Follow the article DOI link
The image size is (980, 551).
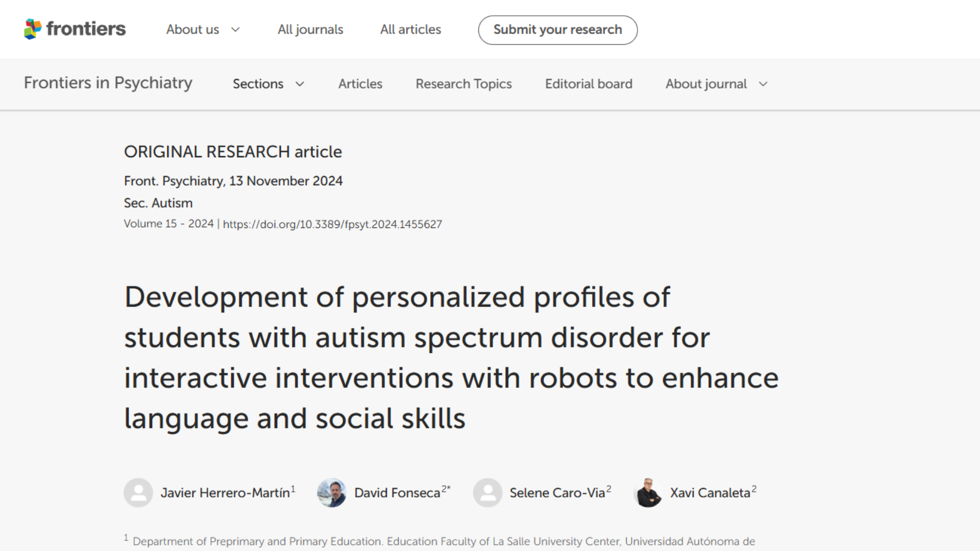(x=332, y=224)
